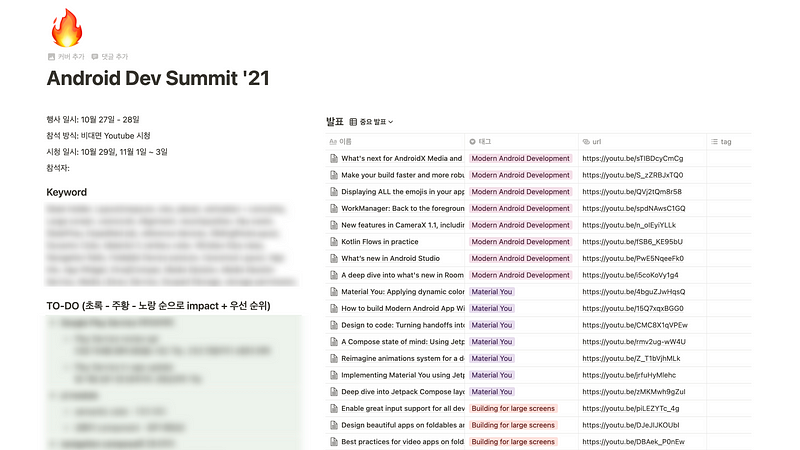Click the tag column header

click(721, 141)
